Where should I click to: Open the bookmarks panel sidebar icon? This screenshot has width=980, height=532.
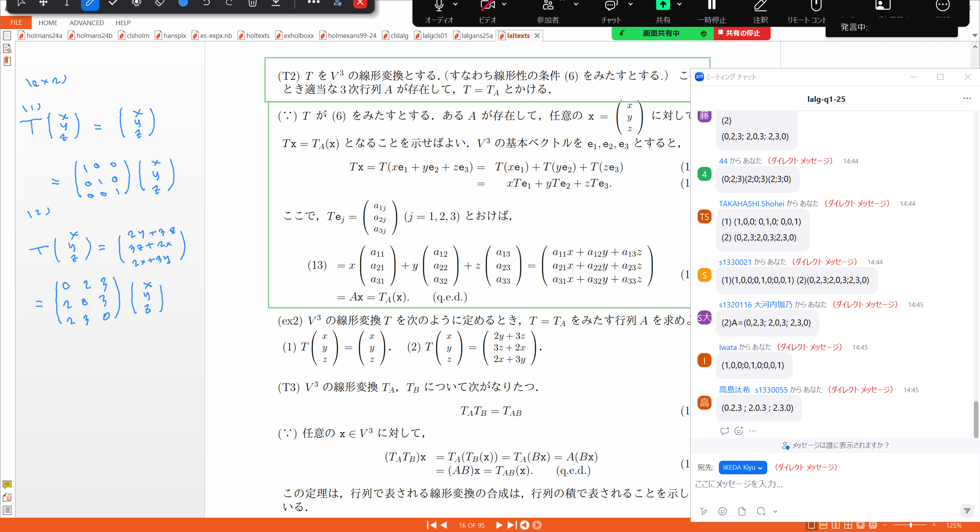(7, 61)
